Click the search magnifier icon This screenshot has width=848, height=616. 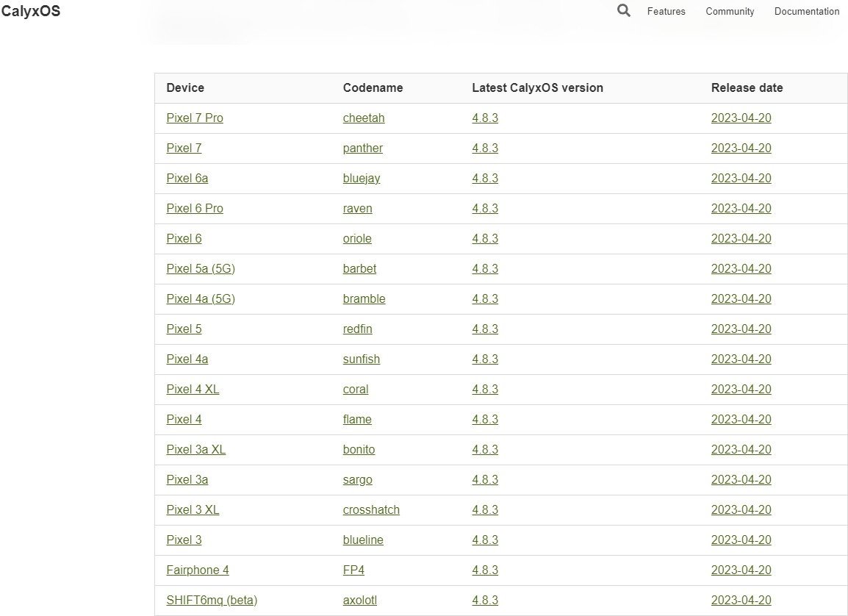click(x=624, y=11)
